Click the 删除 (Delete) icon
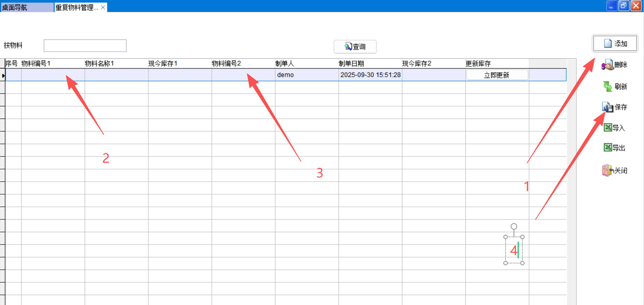This screenshot has height=305, width=644. 608,65
